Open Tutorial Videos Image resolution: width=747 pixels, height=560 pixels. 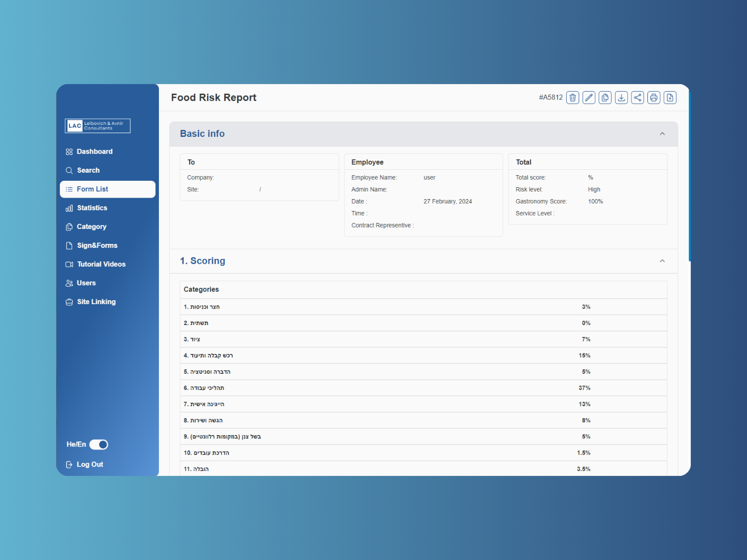point(101,264)
